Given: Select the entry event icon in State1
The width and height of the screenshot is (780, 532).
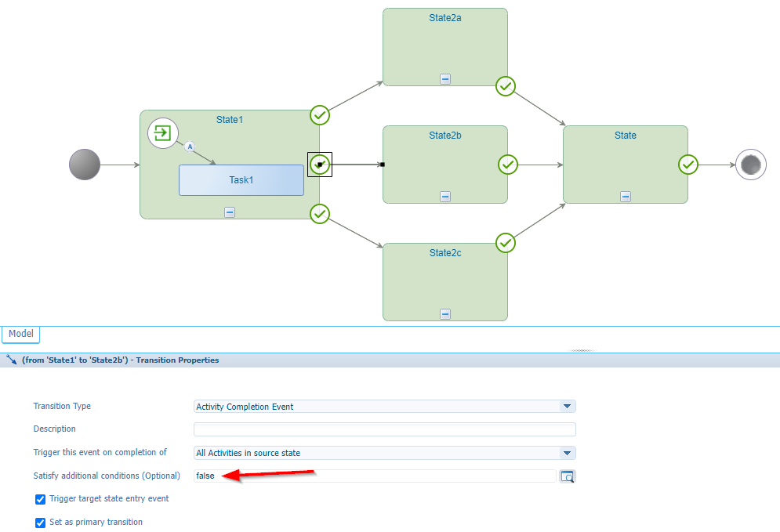Looking at the screenshot, I should click(163, 132).
